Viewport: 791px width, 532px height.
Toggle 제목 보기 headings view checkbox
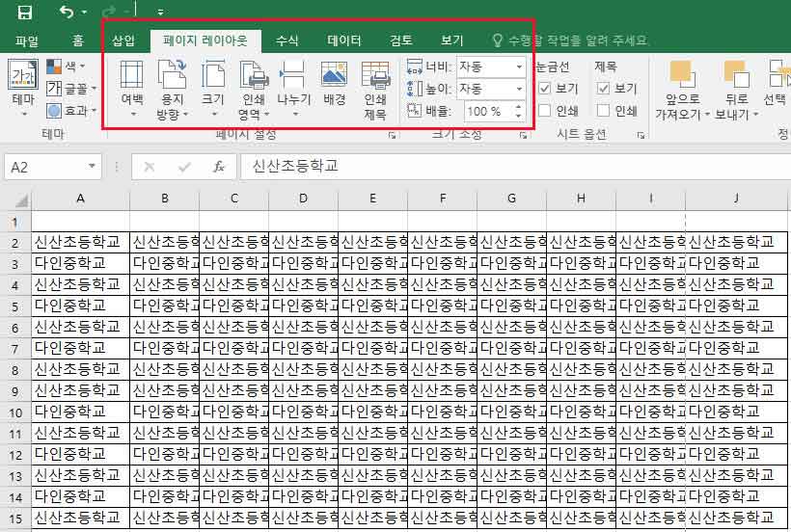603,89
